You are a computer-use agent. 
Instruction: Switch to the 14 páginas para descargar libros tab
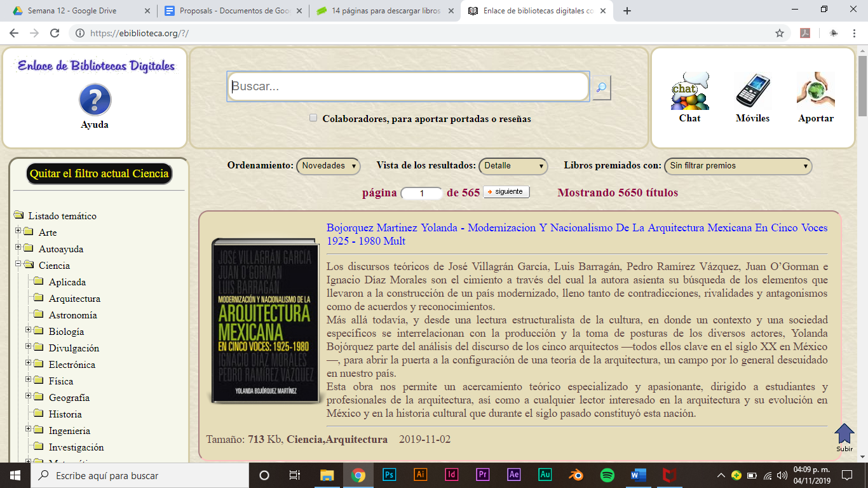point(384,11)
